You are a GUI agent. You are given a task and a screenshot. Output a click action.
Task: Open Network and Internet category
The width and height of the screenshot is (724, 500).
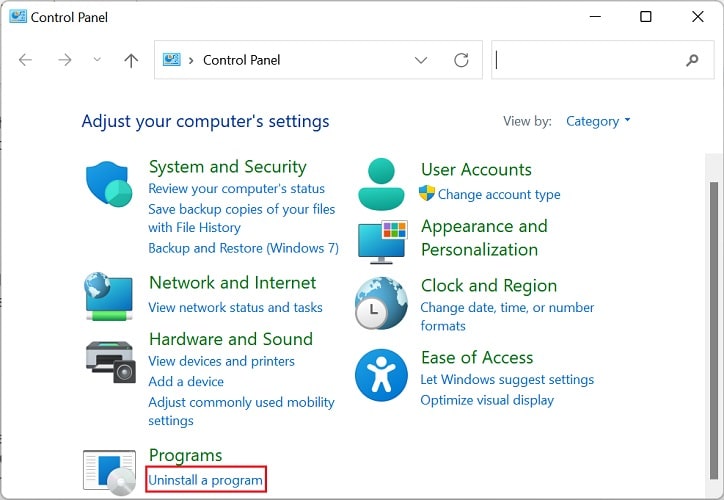pos(233,283)
